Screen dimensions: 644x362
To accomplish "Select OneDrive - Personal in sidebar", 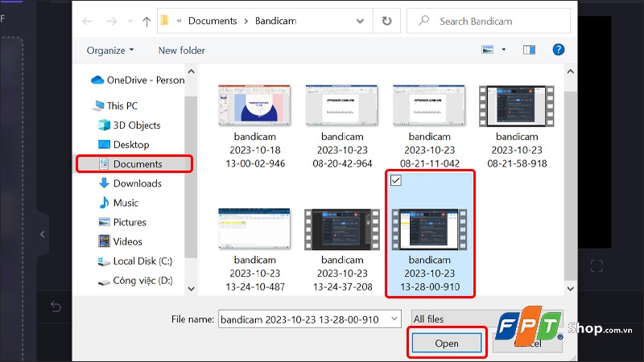I will click(x=137, y=80).
